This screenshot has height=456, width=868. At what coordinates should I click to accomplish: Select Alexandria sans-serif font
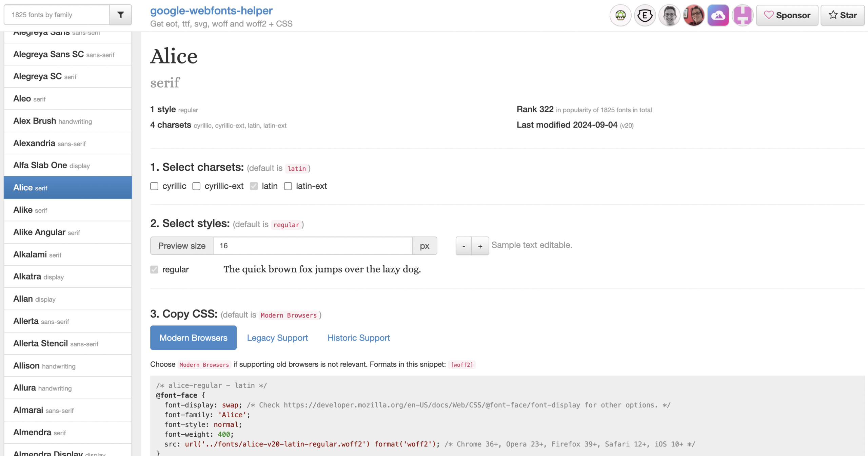(68, 143)
